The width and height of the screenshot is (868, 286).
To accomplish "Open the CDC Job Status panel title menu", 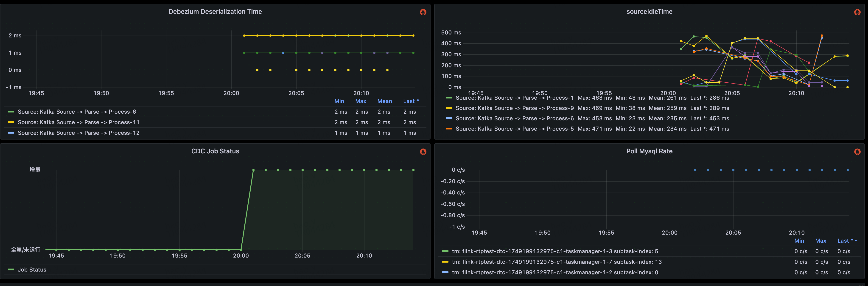I will point(215,151).
